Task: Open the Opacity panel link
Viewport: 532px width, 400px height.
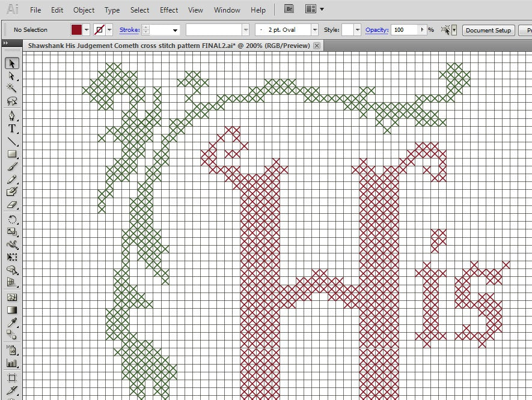Action: [x=377, y=30]
